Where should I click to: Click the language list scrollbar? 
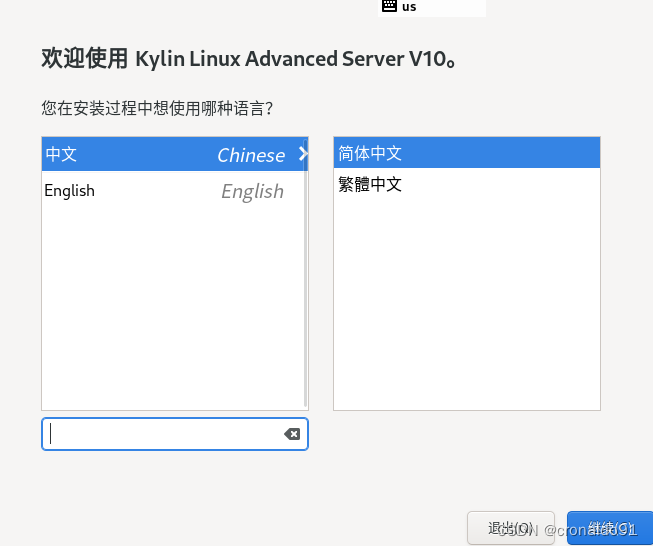coord(306,273)
